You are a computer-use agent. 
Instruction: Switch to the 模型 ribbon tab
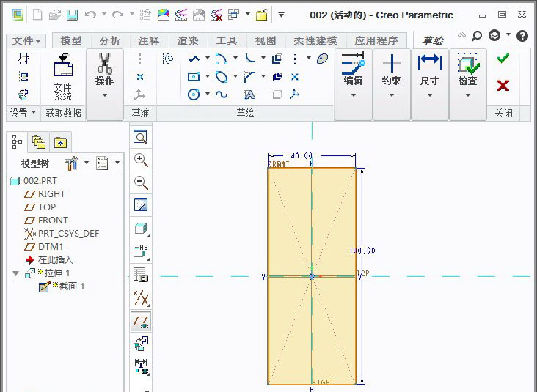71,41
